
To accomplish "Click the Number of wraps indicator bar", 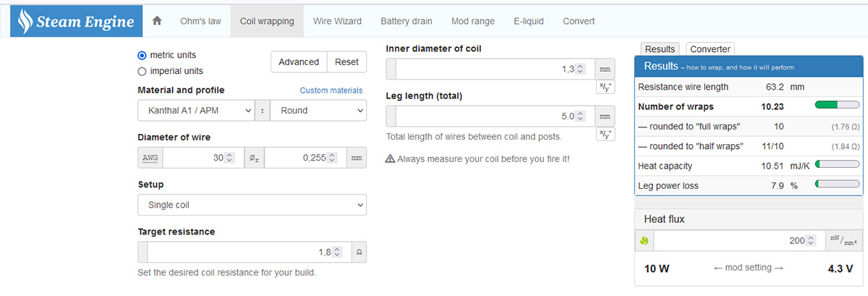I will click(837, 106).
